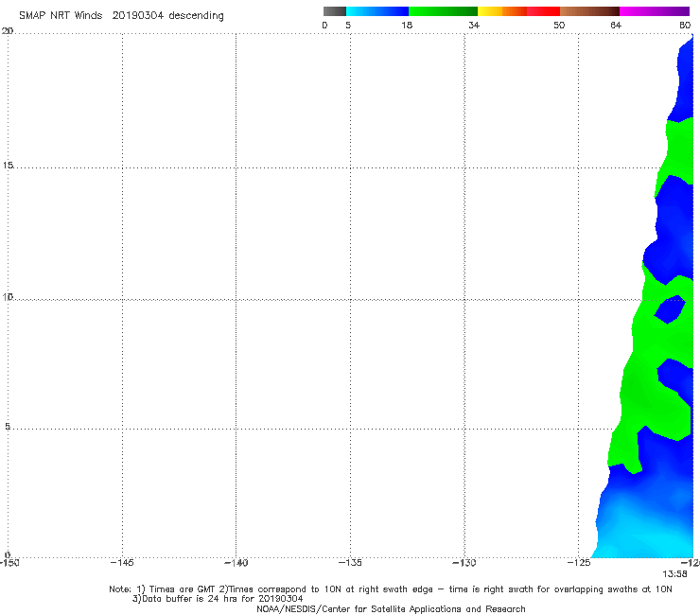Click the longitude axis label '-125'
Viewport: 700px width, 615px height.
point(579,563)
